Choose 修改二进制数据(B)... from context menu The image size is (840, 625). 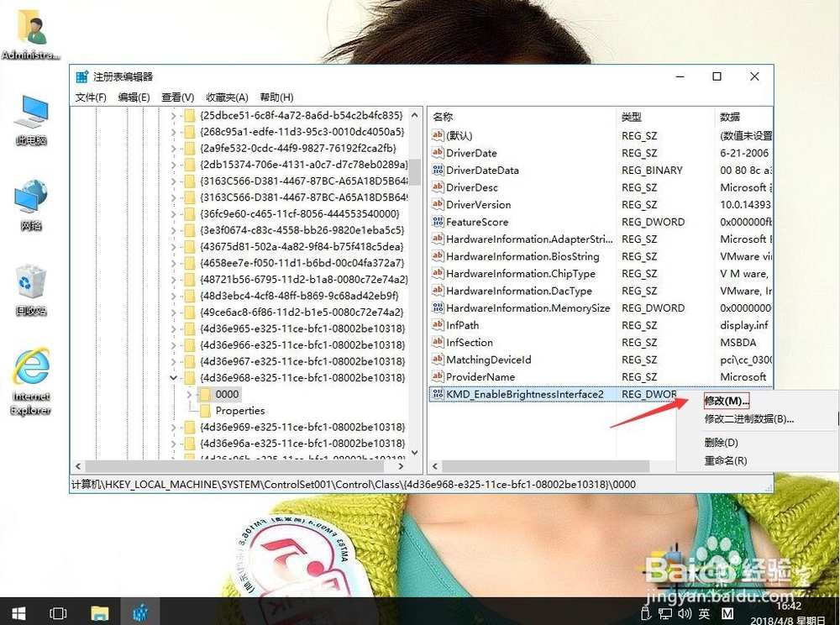coord(749,419)
